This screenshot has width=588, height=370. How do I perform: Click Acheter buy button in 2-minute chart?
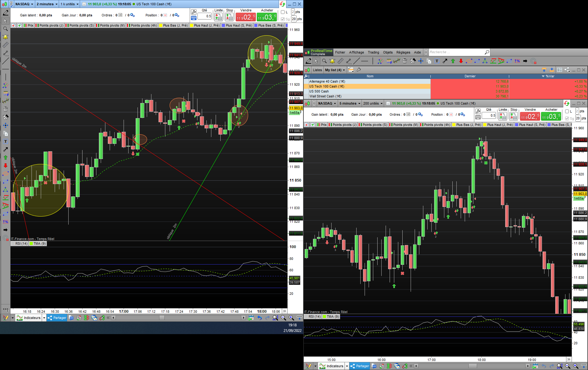267,17
